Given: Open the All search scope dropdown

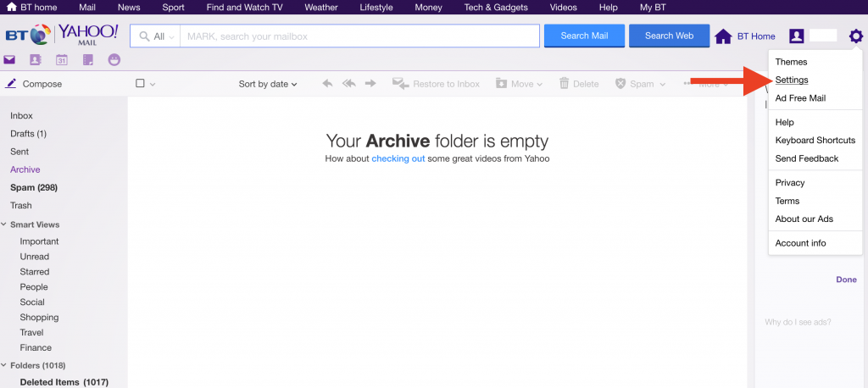Looking at the screenshot, I should 159,36.
